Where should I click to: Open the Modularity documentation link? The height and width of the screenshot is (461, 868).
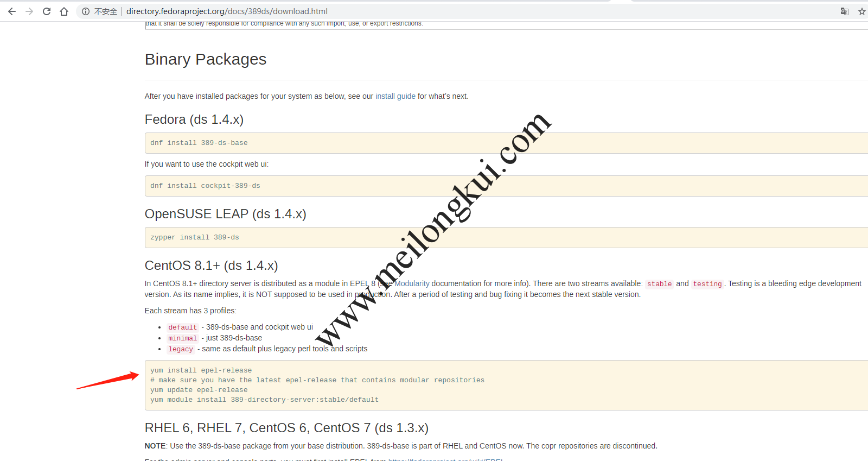pyautogui.click(x=412, y=283)
